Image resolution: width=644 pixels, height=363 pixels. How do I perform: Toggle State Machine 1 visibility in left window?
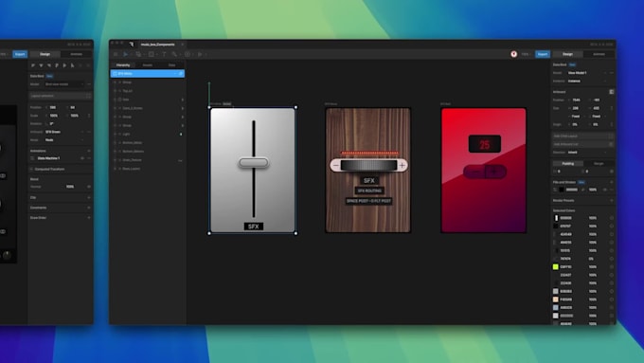(x=82, y=158)
